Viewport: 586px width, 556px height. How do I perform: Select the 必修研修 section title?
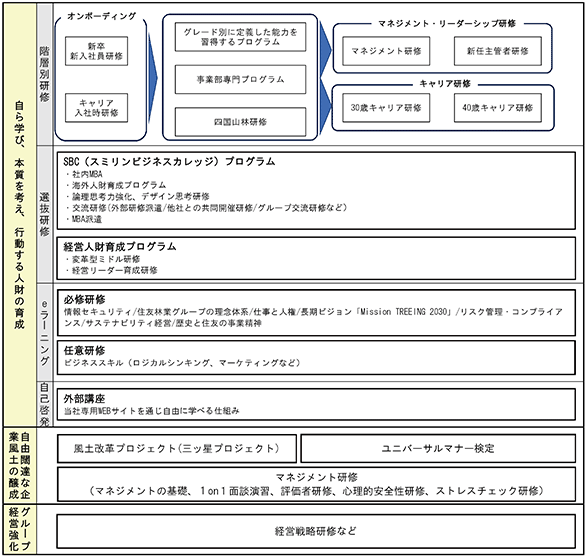(x=84, y=299)
